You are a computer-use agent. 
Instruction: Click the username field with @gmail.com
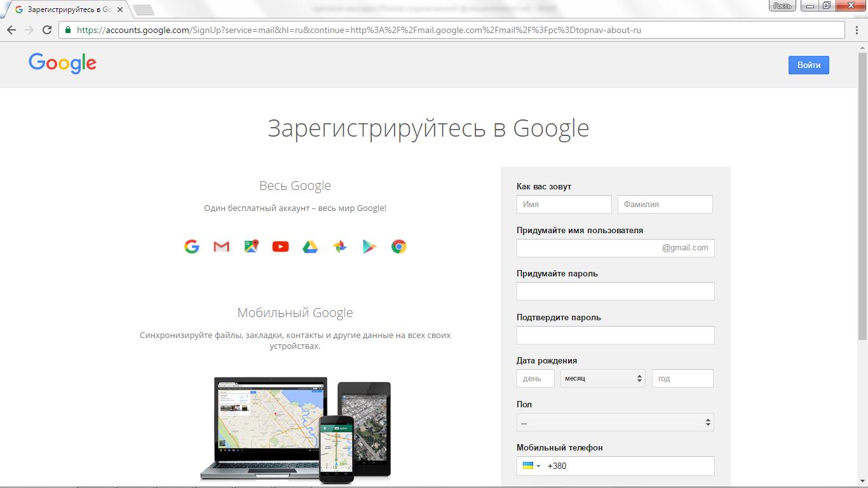pyautogui.click(x=616, y=248)
